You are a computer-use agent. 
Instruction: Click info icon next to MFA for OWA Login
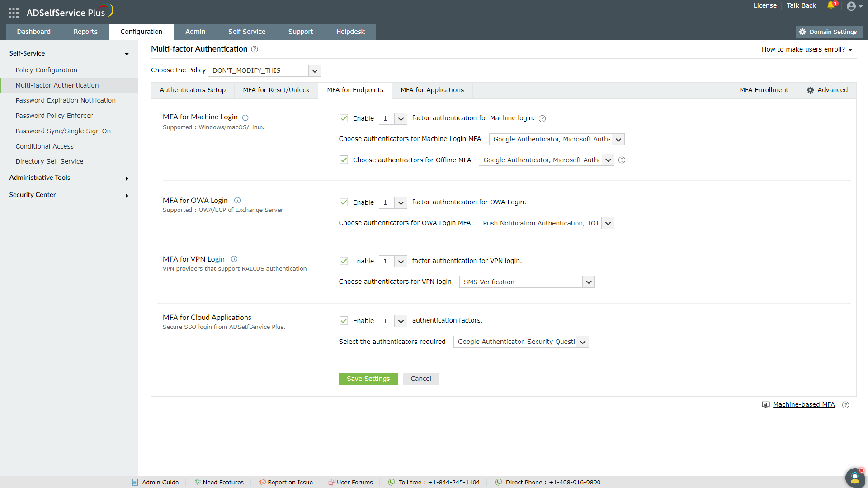(x=237, y=201)
